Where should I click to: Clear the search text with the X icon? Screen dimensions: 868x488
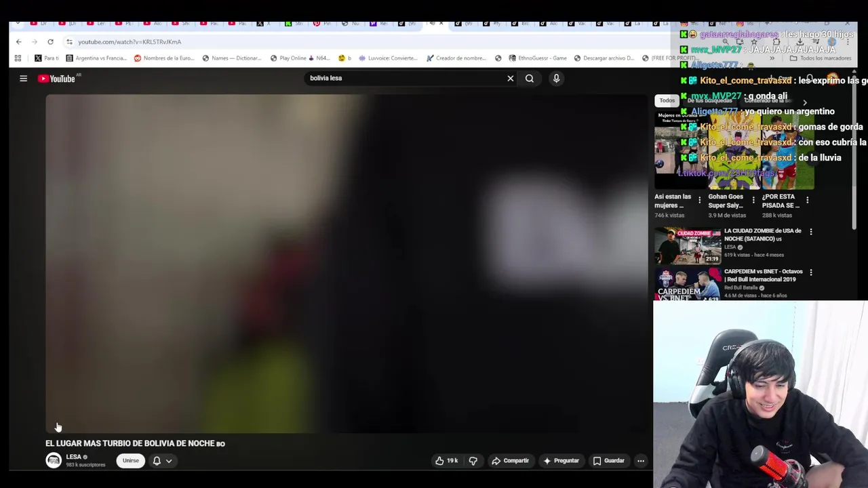point(511,79)
